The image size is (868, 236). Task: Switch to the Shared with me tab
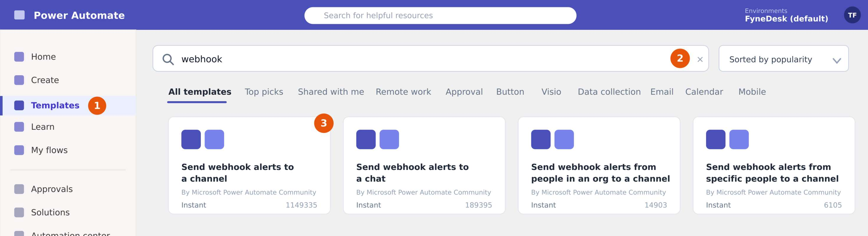pos(331,92)
